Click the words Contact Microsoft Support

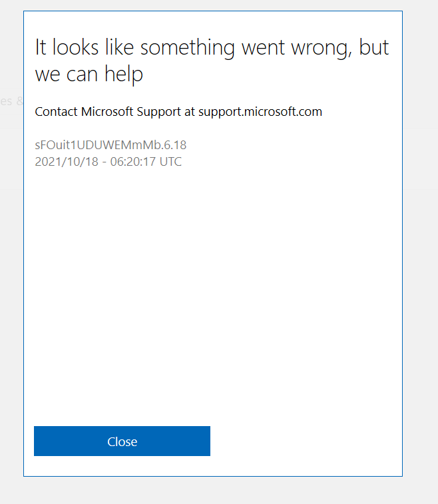click(x=108, y=112)
